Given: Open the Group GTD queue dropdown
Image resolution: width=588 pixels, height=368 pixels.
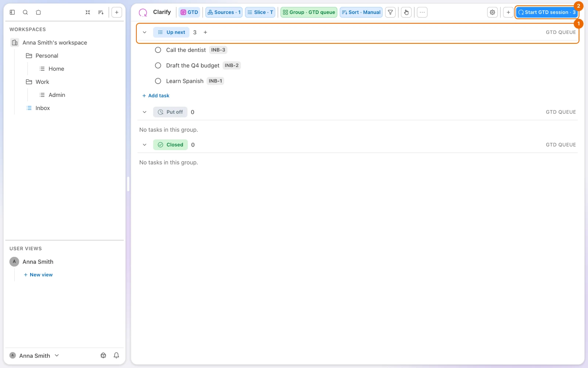Looking at the screenshot, I should (309, 12).
